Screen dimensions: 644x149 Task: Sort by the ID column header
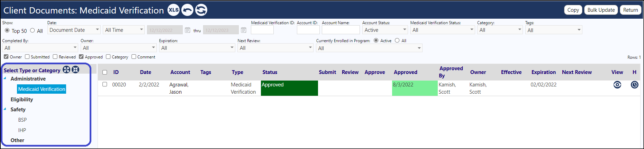(116, 72)
